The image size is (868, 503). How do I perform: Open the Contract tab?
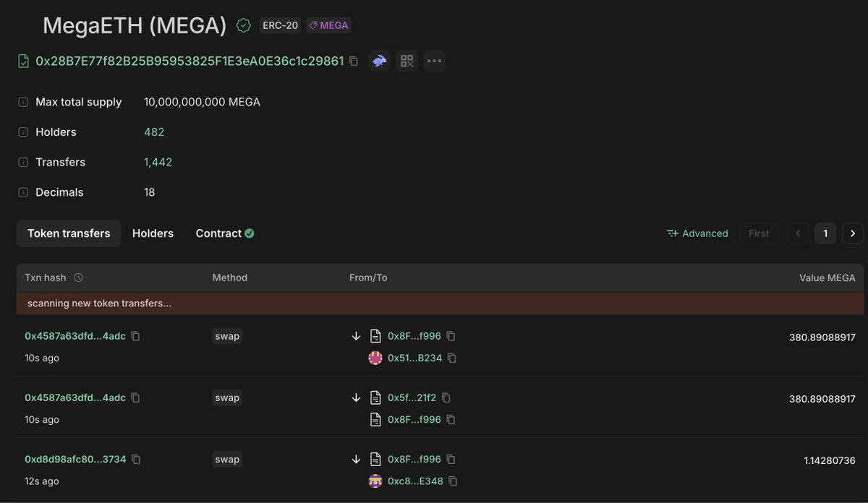coord(225,233)
